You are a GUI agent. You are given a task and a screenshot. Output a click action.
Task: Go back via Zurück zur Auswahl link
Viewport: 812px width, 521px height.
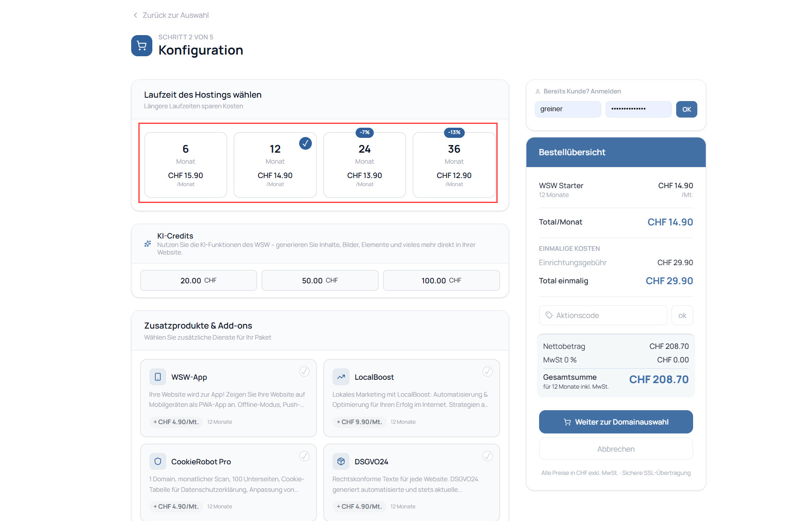click(175, 15)
